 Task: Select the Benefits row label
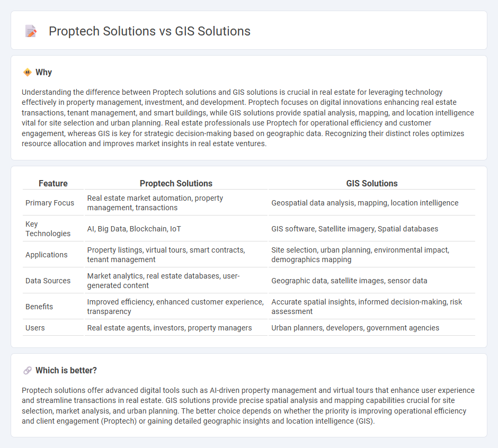point(39,307)
